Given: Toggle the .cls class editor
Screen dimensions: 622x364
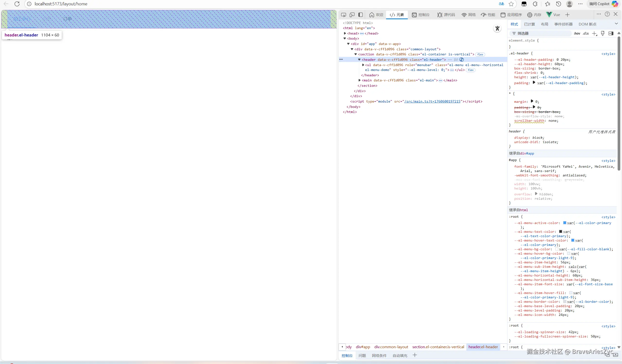Looking at the screenshot, I should 586,34.
